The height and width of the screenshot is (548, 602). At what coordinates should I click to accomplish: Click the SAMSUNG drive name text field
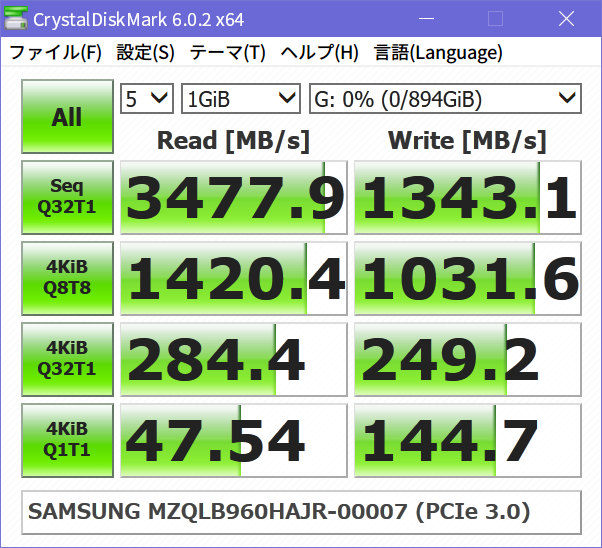[x=301, y=512]
